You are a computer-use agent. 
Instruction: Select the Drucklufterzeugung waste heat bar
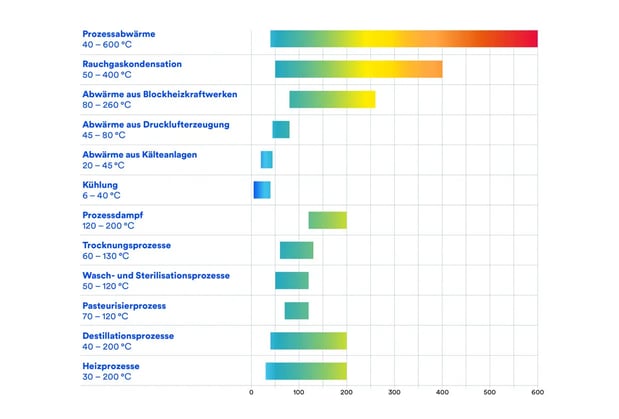click(x=280, y=129)
